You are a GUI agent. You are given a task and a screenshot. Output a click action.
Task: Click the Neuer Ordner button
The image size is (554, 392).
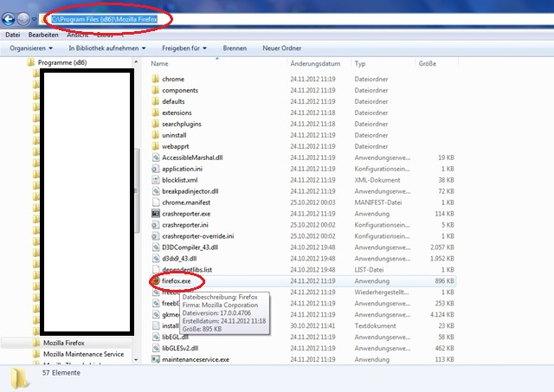[x=281, y=48]
